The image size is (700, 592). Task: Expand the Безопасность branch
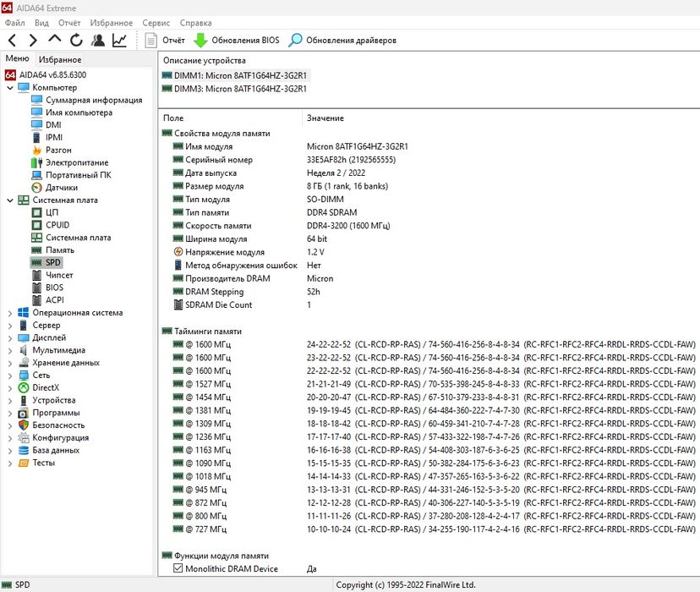point(10,426)
